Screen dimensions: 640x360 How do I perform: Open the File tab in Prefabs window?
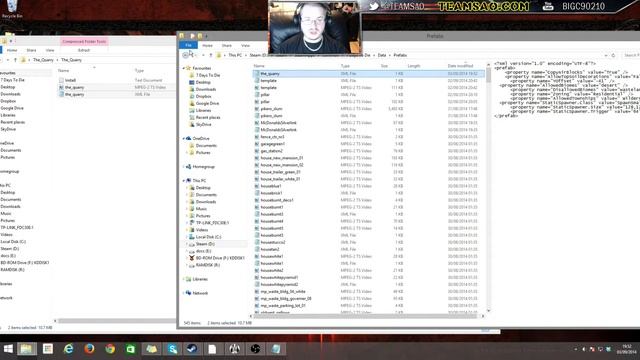(188, 45)
